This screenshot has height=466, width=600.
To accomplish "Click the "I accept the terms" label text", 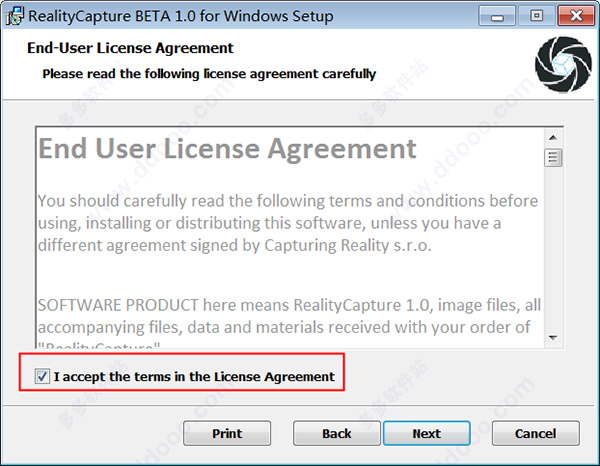I will point(194,377).
